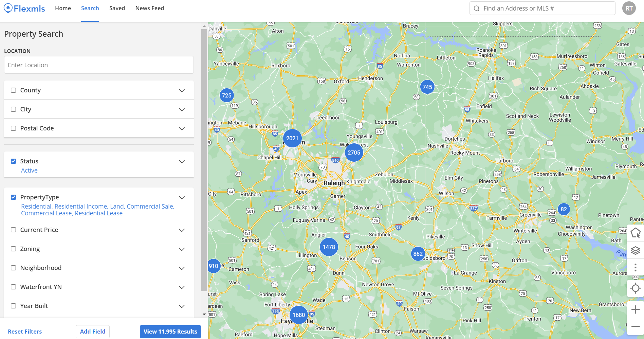Open the map layers control
The height and width of the screenshot is (339, 644).
(x=636, y=251)
